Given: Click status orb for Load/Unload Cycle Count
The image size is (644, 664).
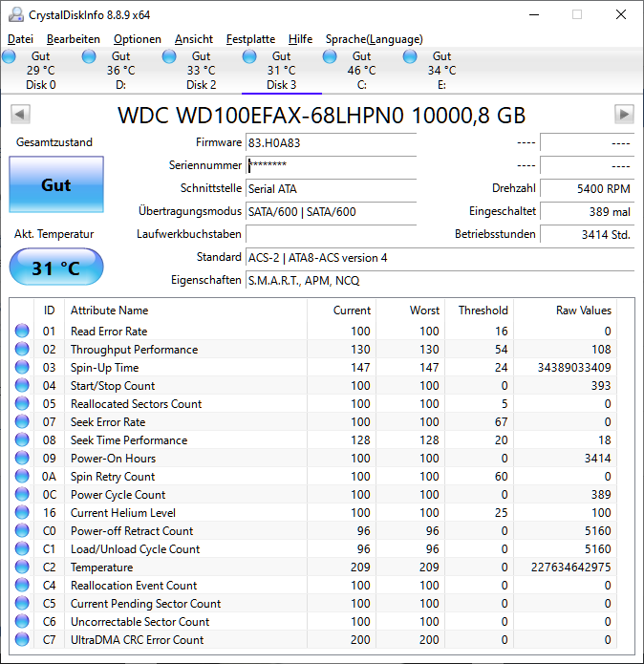Looking at the screenshot, I should [x=22, y=548].
